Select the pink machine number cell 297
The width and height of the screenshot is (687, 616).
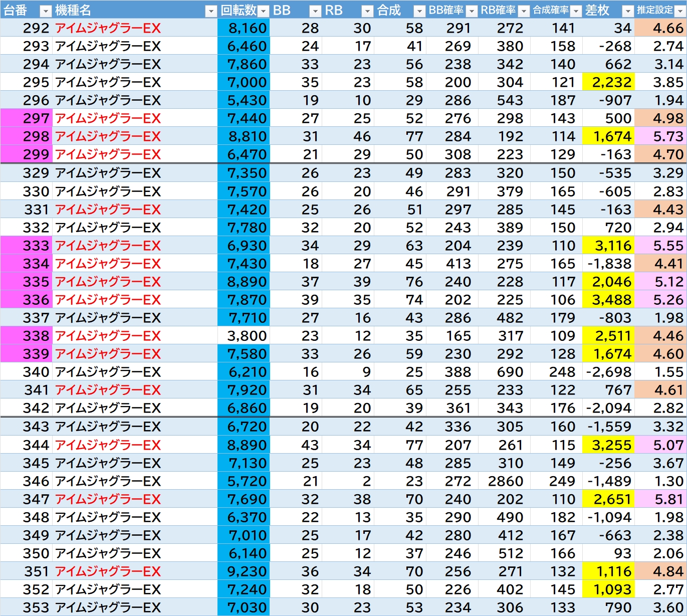[26, 118]
